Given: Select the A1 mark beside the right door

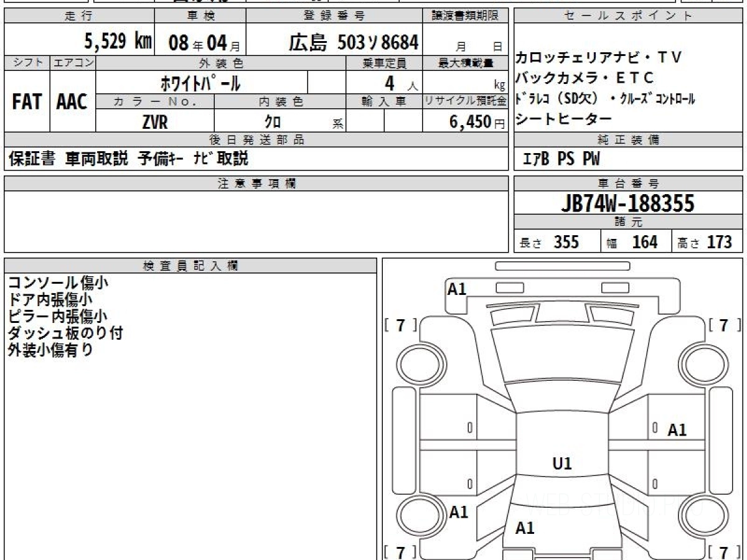Looking at the screenshot, I should tap(677, 430).
